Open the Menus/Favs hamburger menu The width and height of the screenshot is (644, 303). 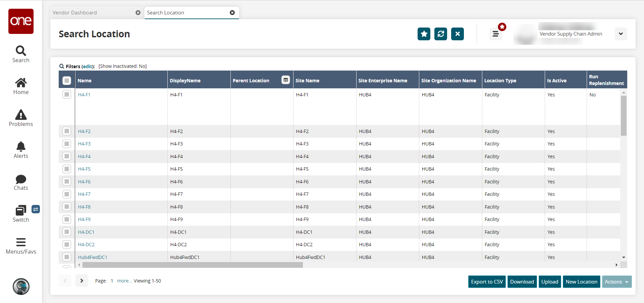[x=21, y=246]
